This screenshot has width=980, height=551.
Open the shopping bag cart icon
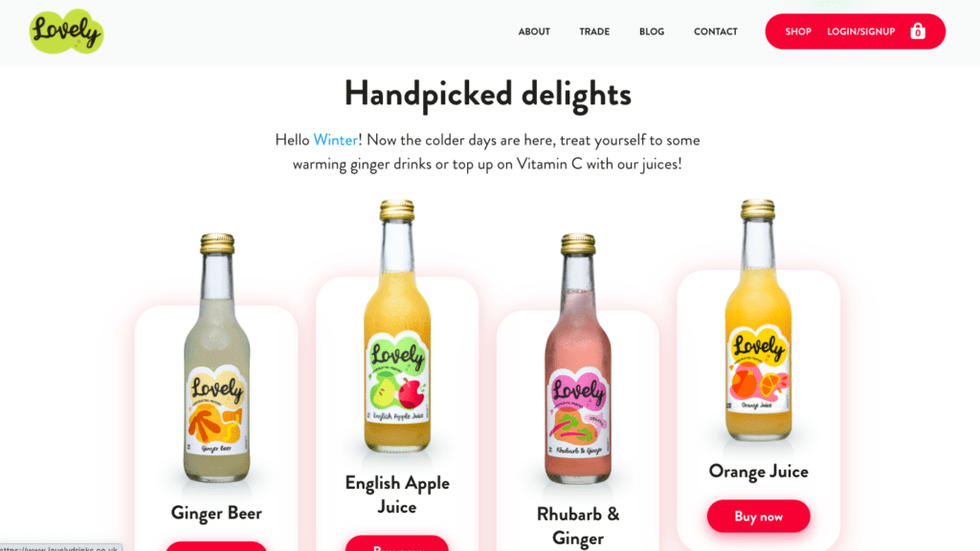click(x=918, y=32)
